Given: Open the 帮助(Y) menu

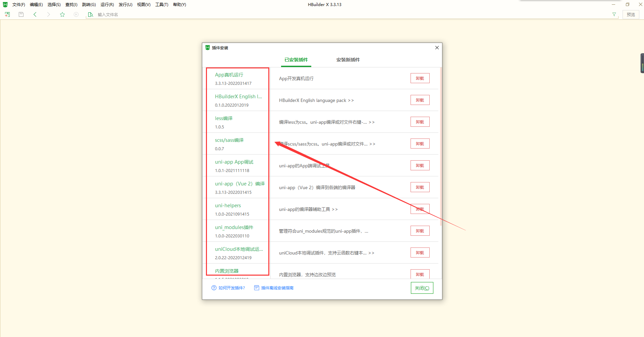Looking at the screenshot, I should 179,5.
